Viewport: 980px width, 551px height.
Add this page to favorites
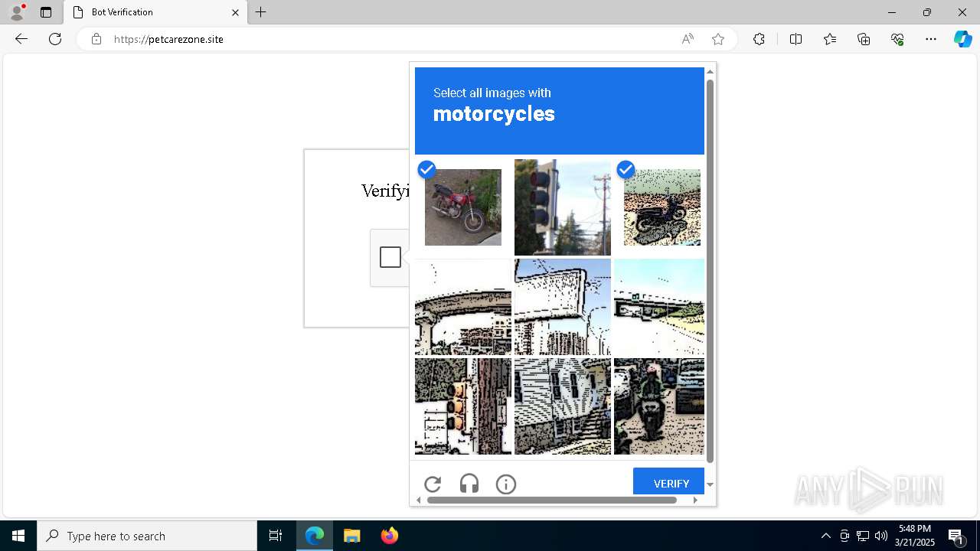tap(718, 39)
